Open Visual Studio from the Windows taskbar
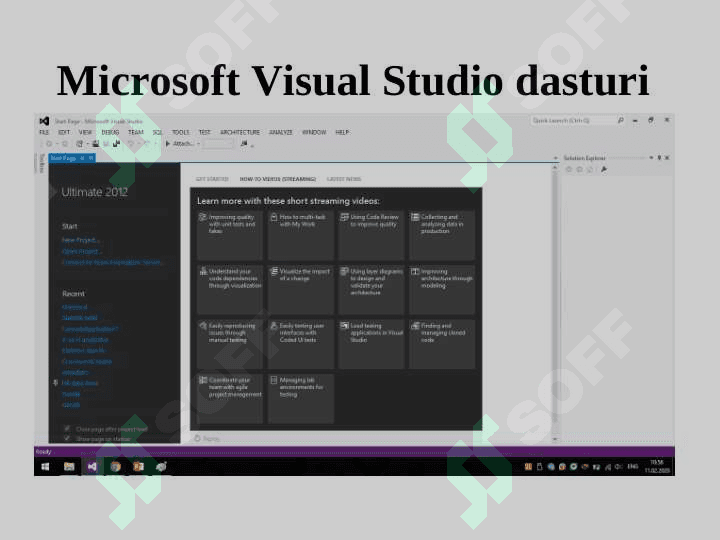The width and height of the screenshot is (720, 540). tap(92, 466)
